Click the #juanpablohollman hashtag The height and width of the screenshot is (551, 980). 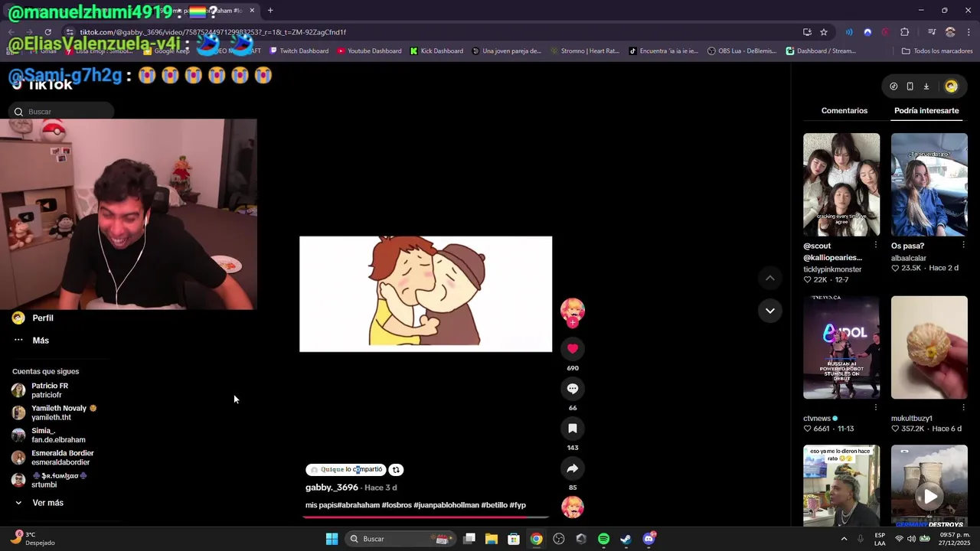coord(446,505)
